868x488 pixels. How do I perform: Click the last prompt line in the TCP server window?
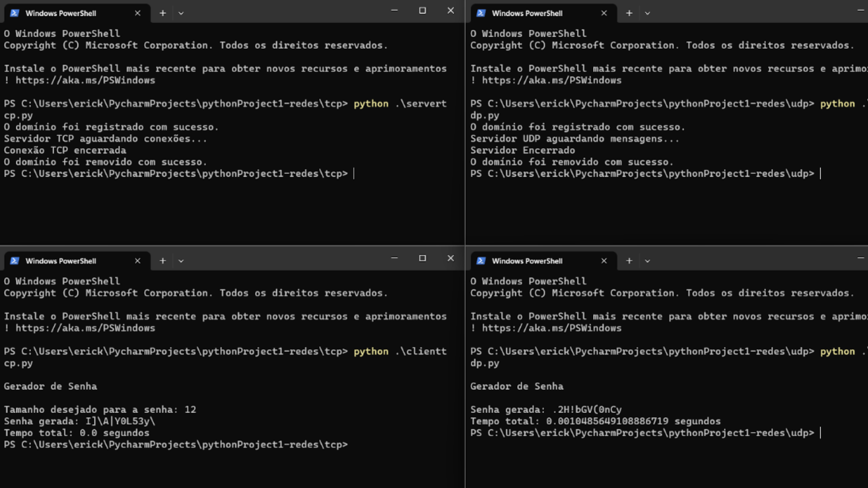(176, 174)
